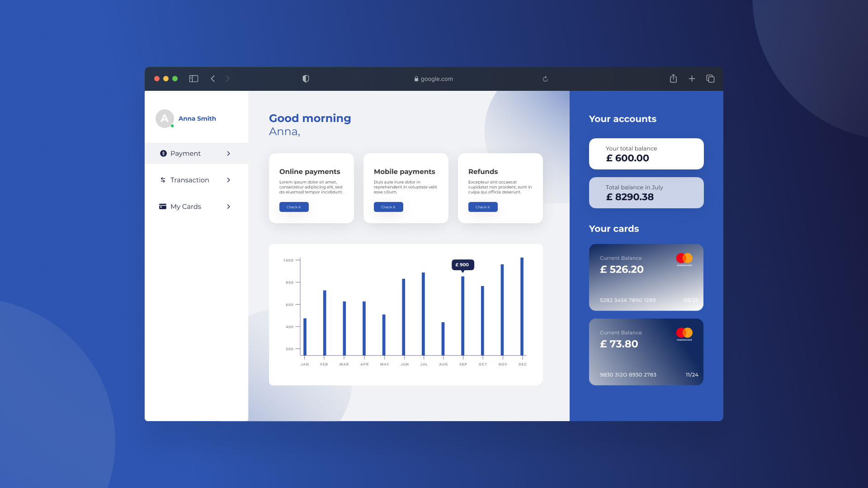Toggle the browser sidebar panel

coord(194,78)
